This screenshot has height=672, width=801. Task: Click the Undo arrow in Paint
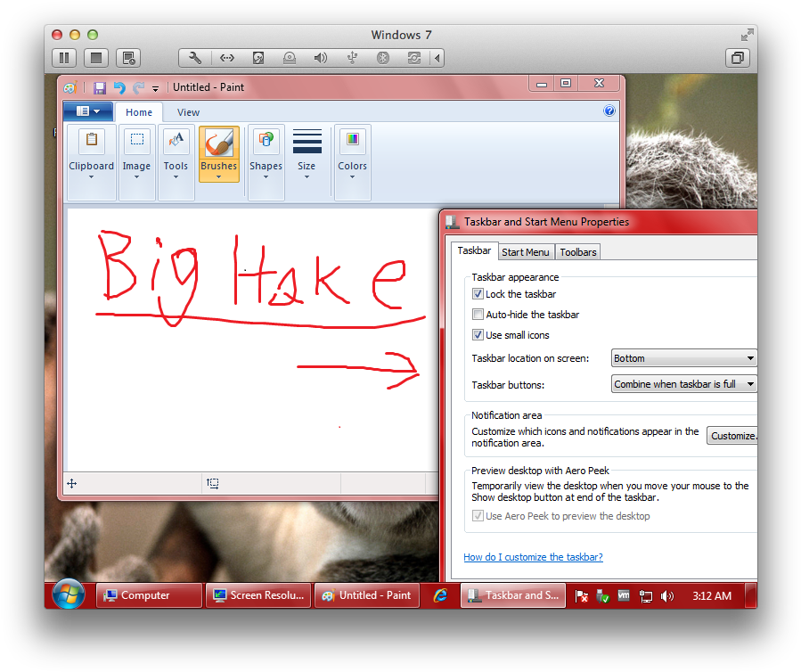tap(119, 88)
